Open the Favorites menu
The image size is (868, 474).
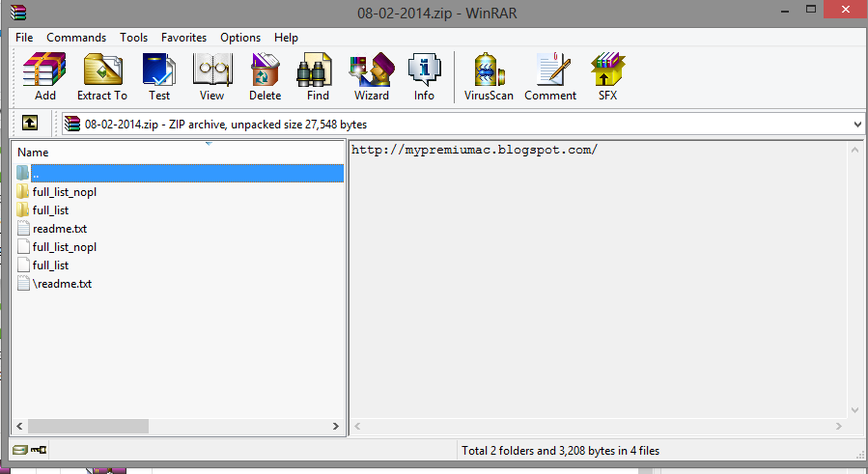183,37
